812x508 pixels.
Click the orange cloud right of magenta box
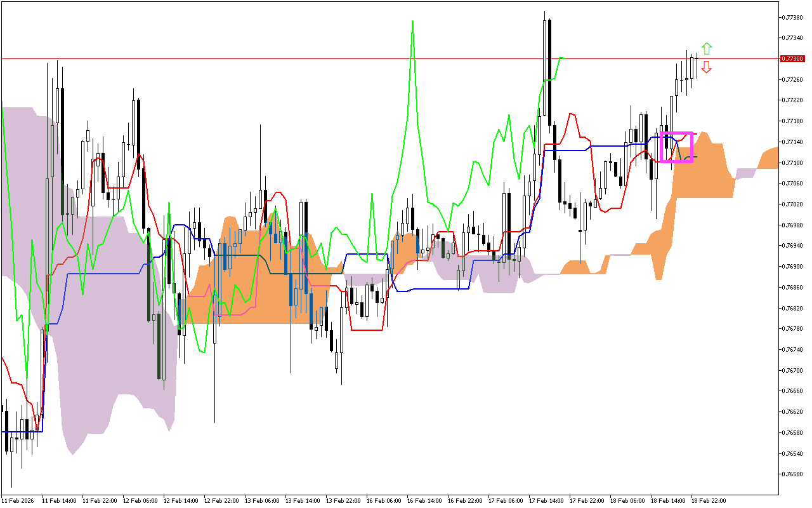pos(704,171)
